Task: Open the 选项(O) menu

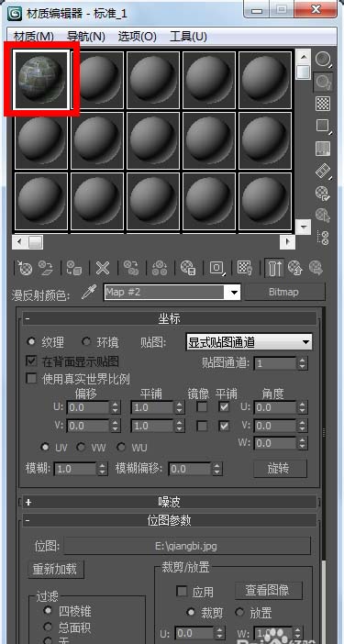Action: pos(137,37)
